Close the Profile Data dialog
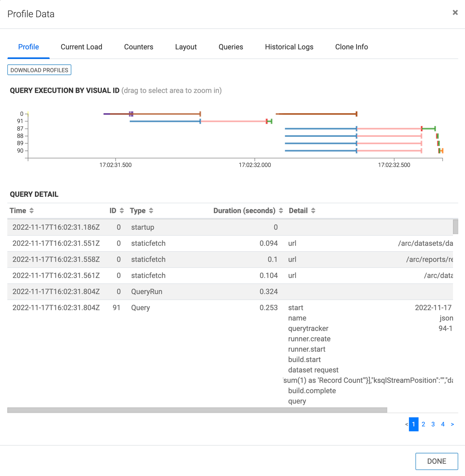The image size is (465, 476). pyautogui.click(x=455, y=13)
